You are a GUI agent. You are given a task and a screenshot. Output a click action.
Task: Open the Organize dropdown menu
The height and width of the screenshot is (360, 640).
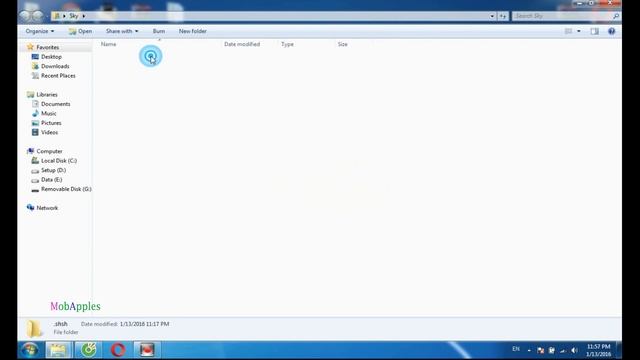coord(40,31)
